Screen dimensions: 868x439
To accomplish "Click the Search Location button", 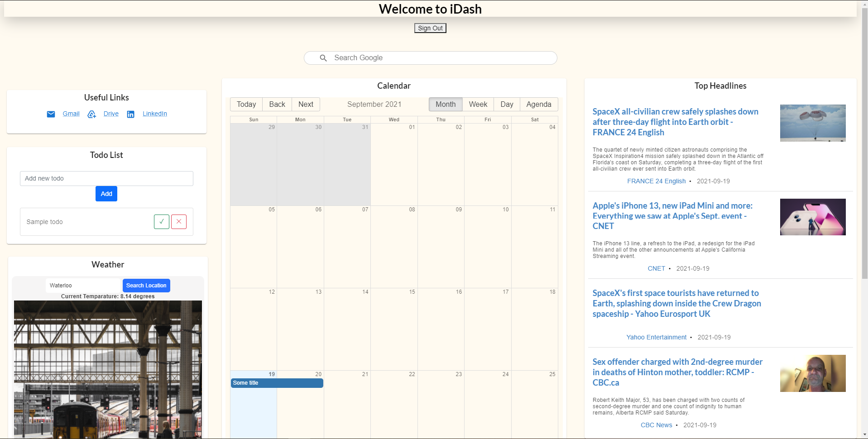I will pos(146,286).
